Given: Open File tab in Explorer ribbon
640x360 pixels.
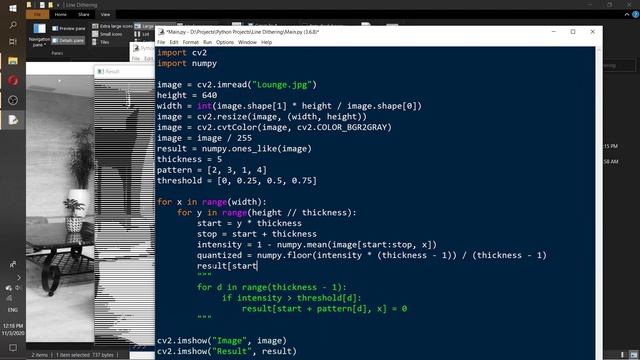Looking at the screenshot, I should (37, 14).
